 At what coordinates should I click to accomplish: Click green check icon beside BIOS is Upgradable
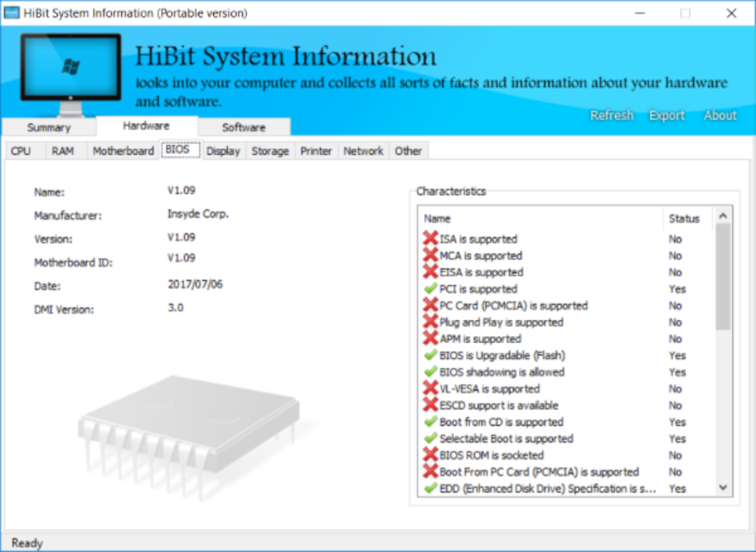(x=430, y=355)
